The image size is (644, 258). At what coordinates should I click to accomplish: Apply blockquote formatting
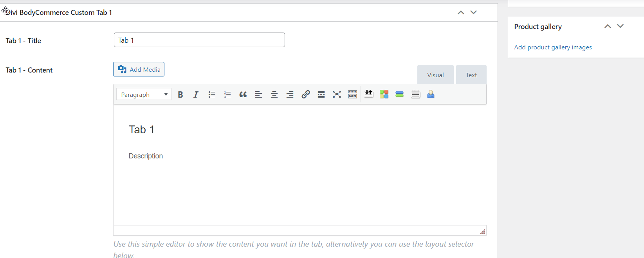[x=243, y=94]
